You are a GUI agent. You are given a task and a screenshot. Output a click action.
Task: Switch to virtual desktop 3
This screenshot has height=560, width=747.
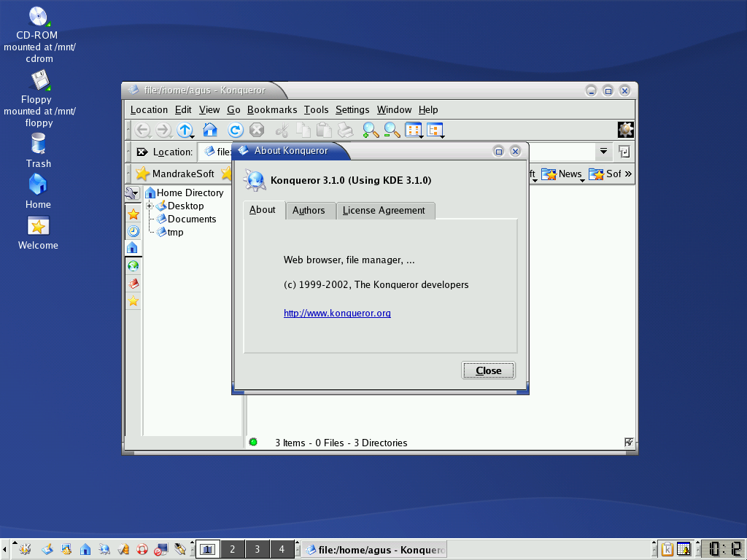click(x=258, y=549)
